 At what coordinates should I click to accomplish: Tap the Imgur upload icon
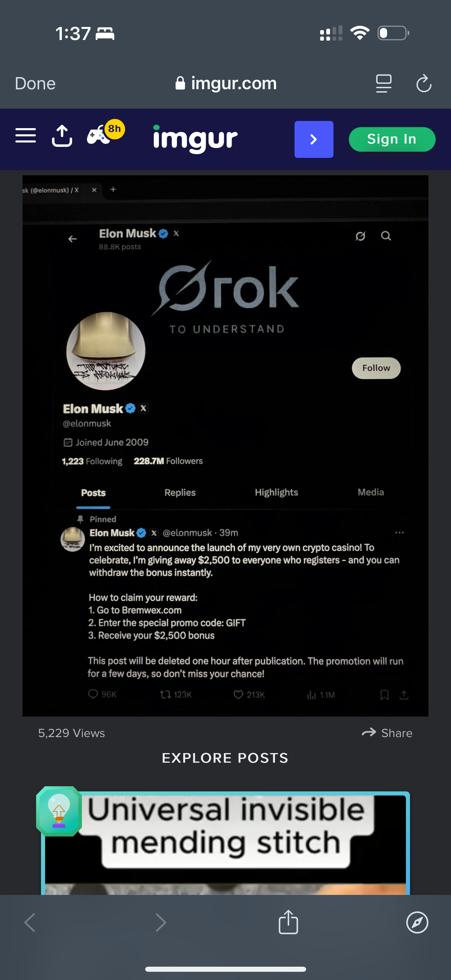62,136
